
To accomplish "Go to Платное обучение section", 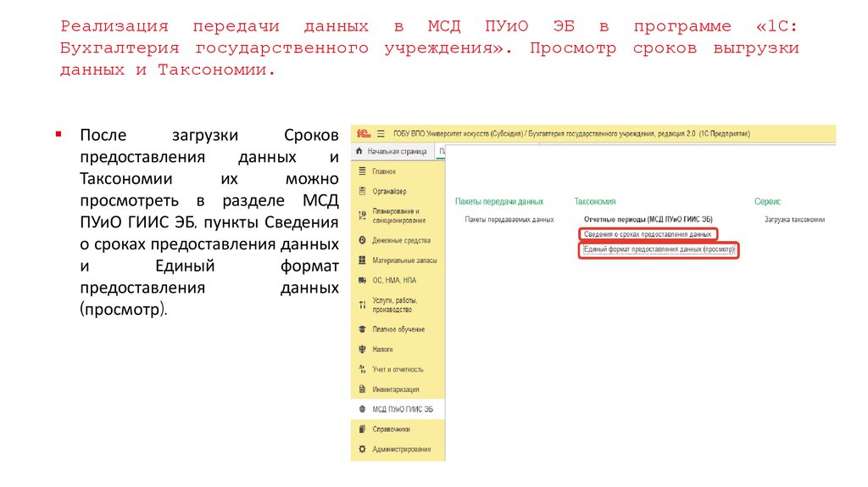I will click(398, 329).
